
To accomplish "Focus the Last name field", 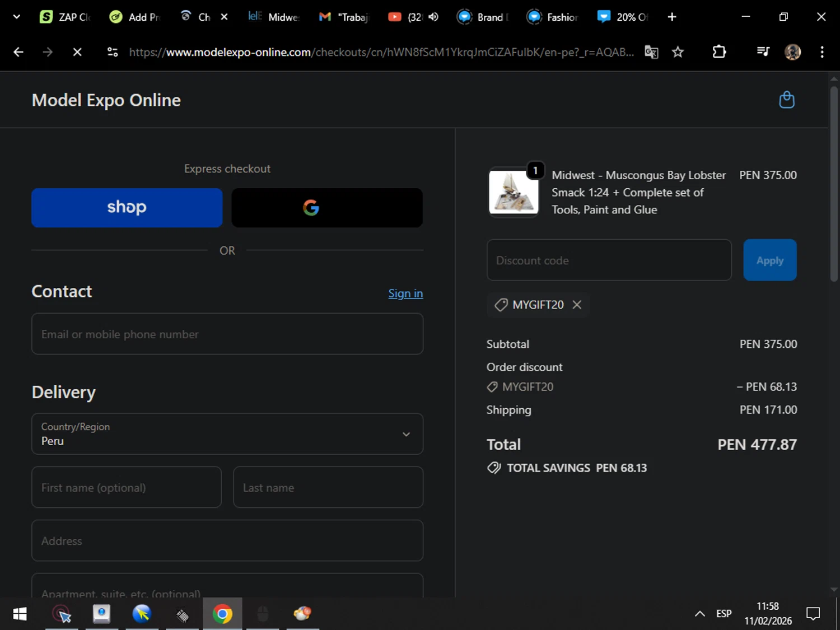I will tap(328, 487).
